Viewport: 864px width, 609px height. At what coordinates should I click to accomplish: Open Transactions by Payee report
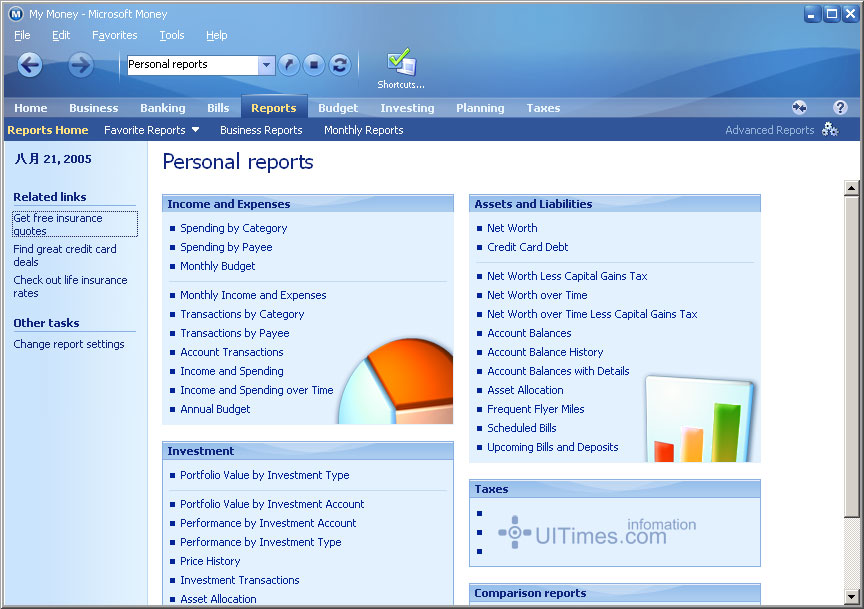point(235,333)
